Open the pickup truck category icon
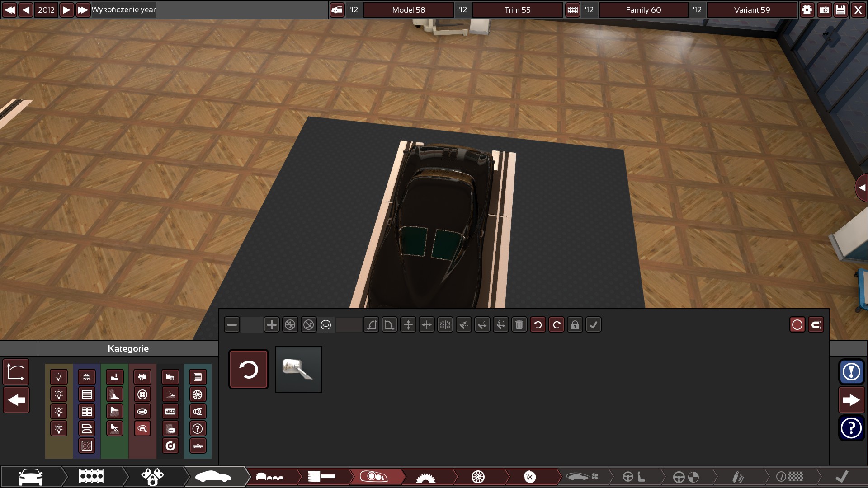 pyautogui.click(x=170, y=377)
